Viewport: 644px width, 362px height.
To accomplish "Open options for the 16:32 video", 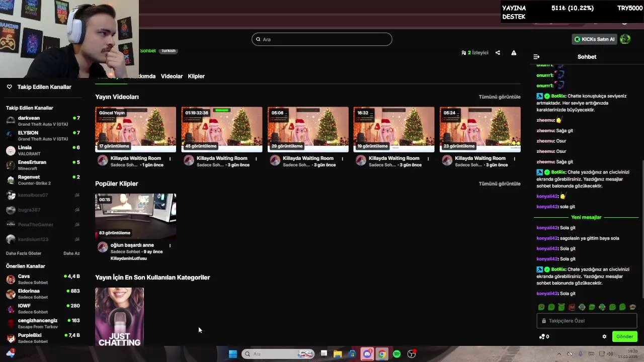I will [428, 159].
